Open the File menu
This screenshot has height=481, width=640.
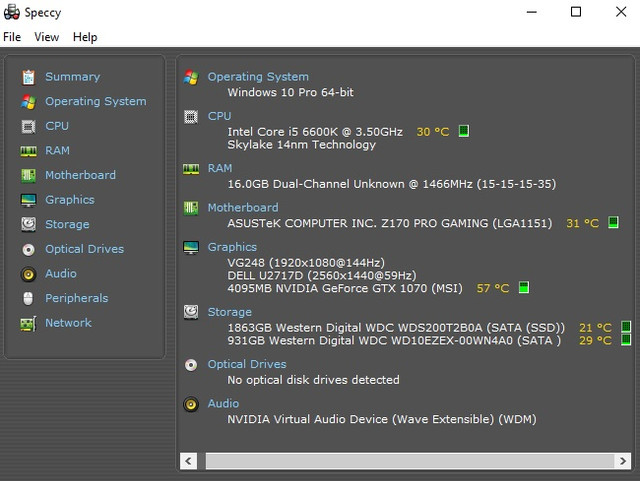pos(12,37)
